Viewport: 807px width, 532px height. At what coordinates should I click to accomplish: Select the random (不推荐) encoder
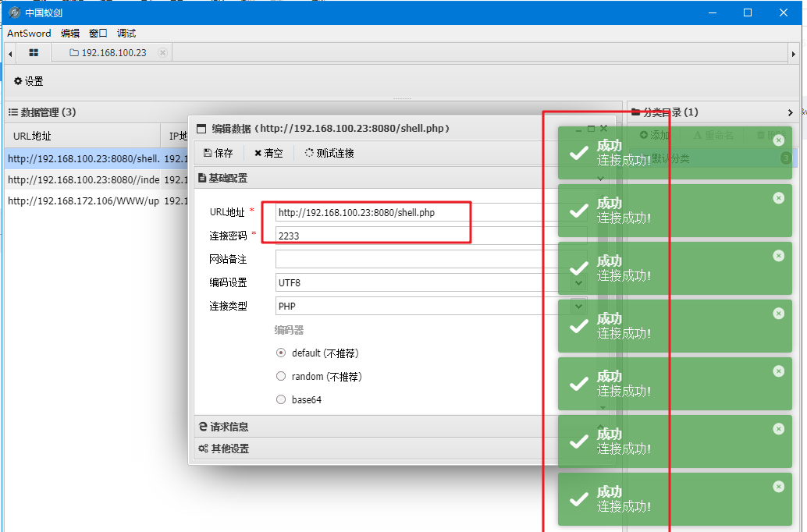(x=281, y=376)
